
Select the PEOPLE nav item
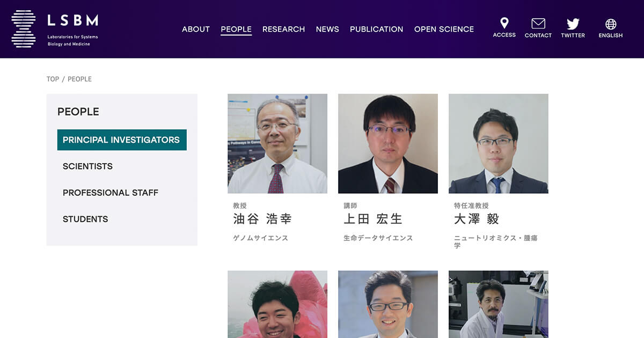(236, 30)
